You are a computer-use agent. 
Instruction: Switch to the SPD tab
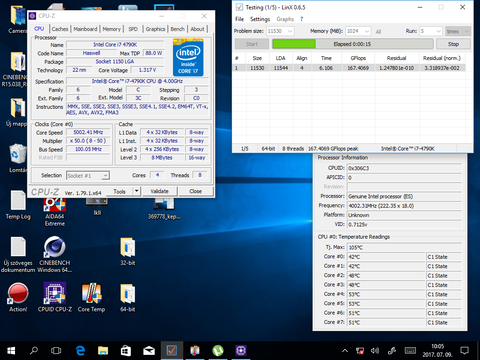pyautogui.click(x=133, y=29)
